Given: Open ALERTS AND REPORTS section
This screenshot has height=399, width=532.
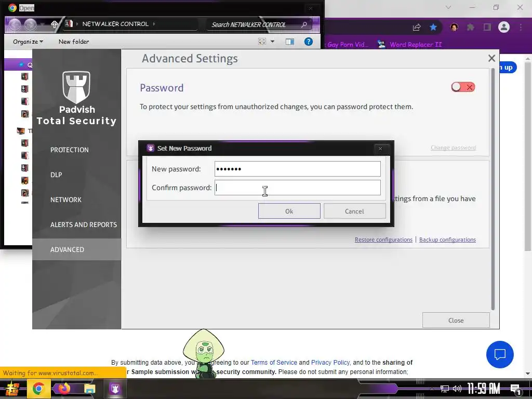Looking at the screenshot, I should coord(84,224).
